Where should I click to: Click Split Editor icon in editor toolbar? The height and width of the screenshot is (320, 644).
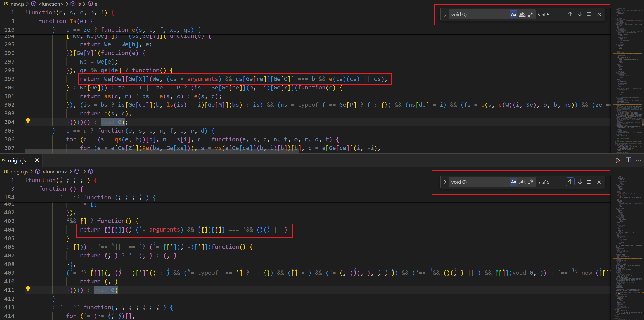point(628,160)
